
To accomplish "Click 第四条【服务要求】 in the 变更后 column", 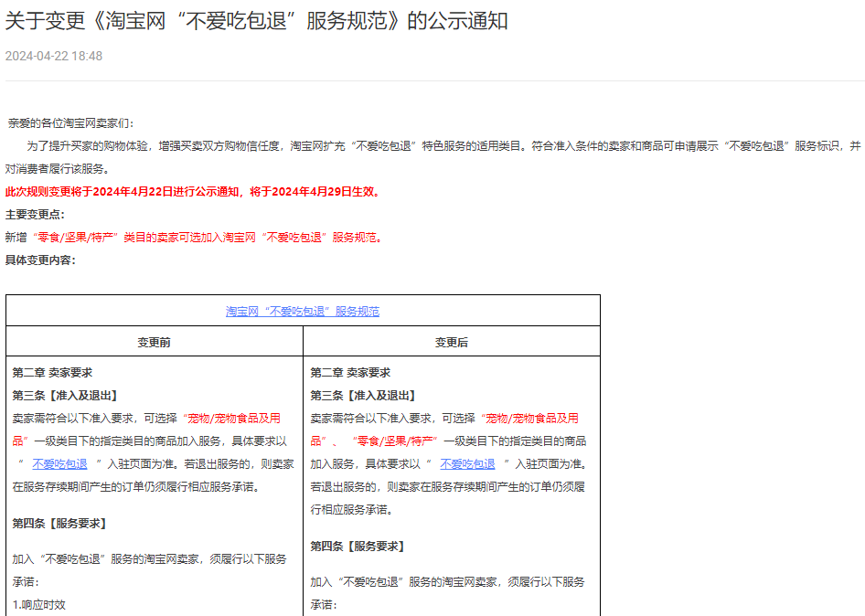I will coord(358,547).
